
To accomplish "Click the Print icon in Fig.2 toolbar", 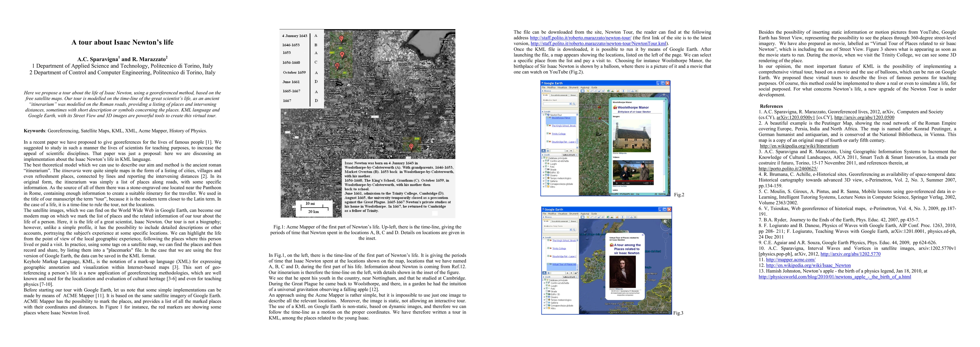I will click(x=633, y=91).
